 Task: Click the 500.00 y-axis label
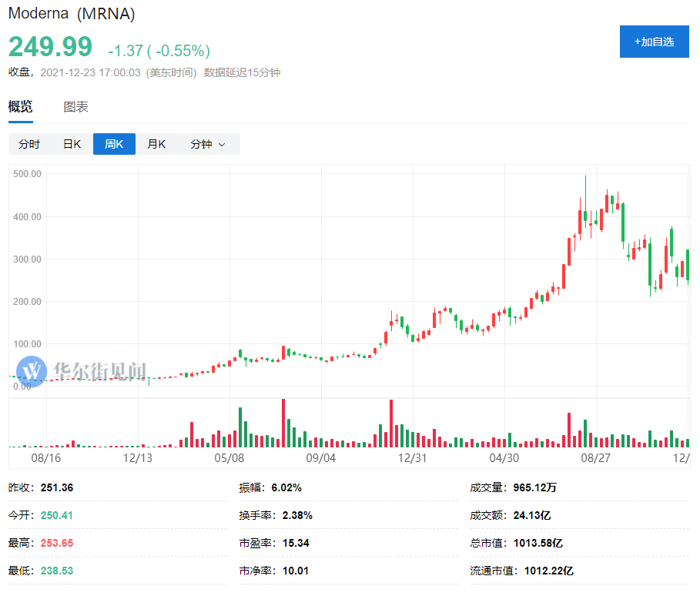(28, 174)
